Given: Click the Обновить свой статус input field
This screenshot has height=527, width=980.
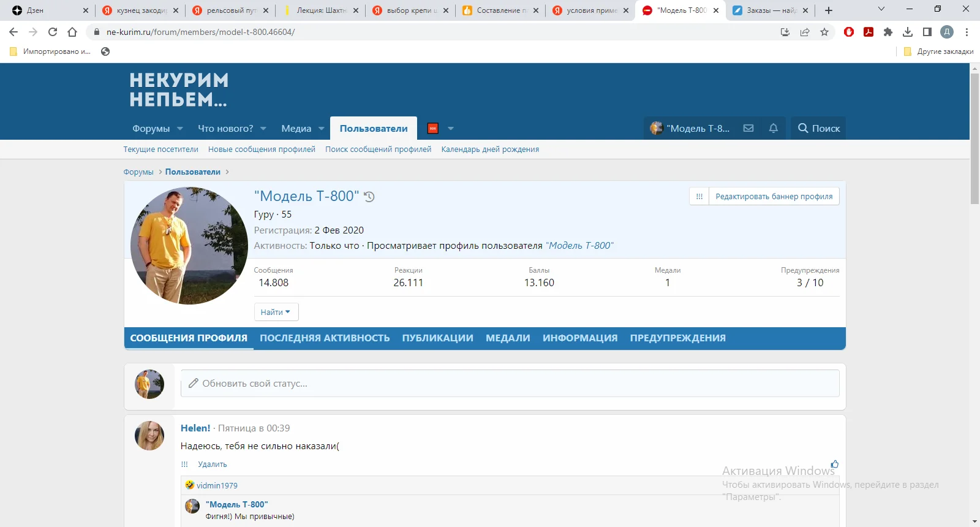Looking at the screenshot, I should 510,384.
